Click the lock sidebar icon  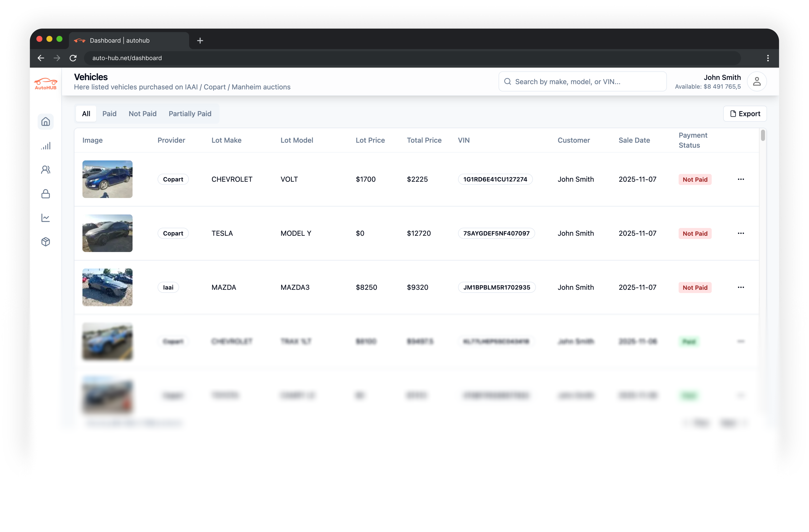pos(46,194)
